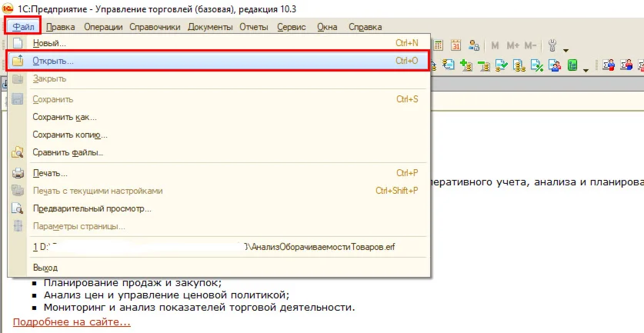The image size is (644, 333).
Task: Open the Сервис menu
Action: tap(291, 27)
